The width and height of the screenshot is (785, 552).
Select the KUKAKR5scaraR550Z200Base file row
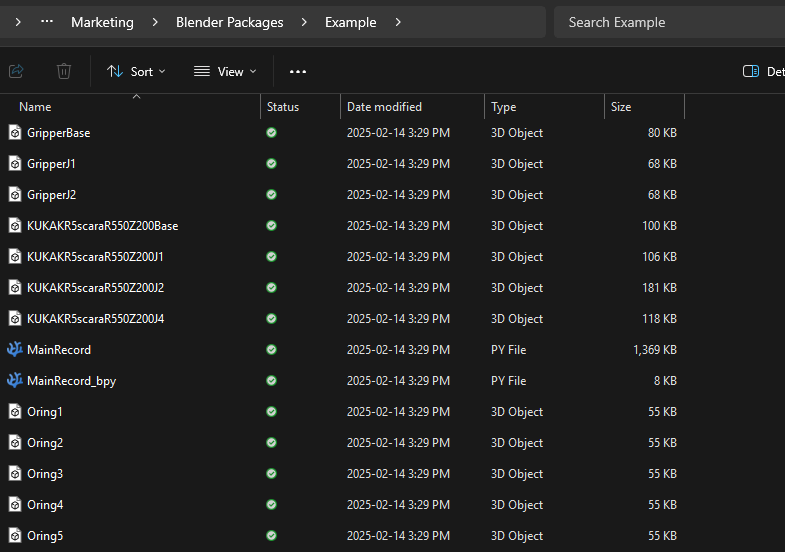[x=102, y=226]
